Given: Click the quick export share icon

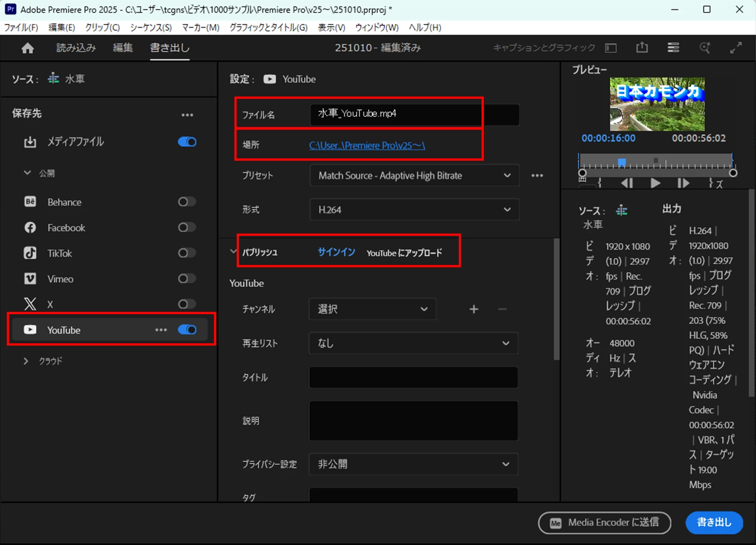Looking at the screenshot, I should coord(642,47).
